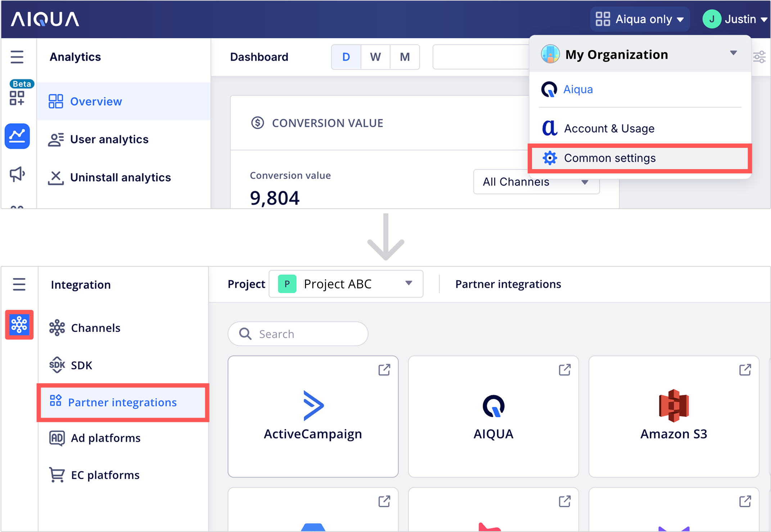
Task: Open AIQUA card external link icon
Action: (x=564, y=370)
